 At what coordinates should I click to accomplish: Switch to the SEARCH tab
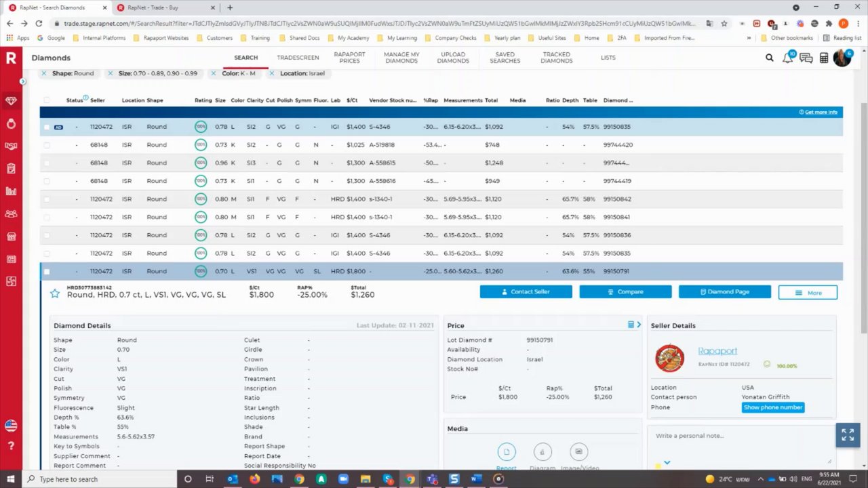click(x=246, y=58)
